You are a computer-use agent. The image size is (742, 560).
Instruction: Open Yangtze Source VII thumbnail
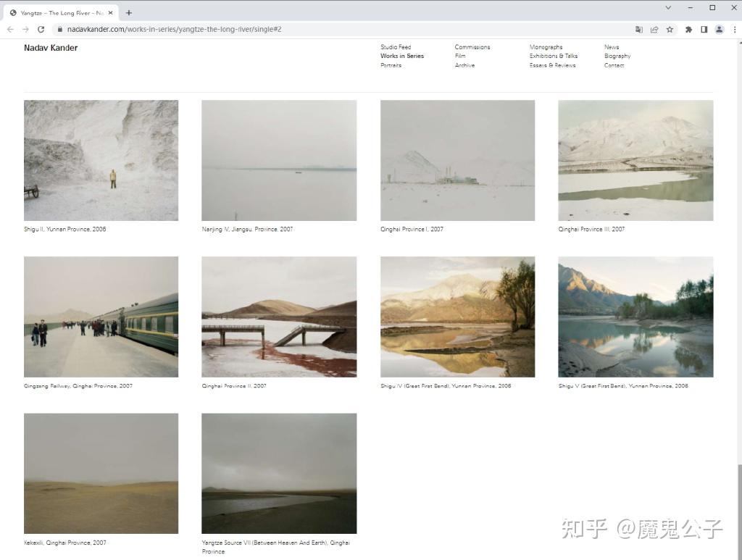[x=279, y=474]
